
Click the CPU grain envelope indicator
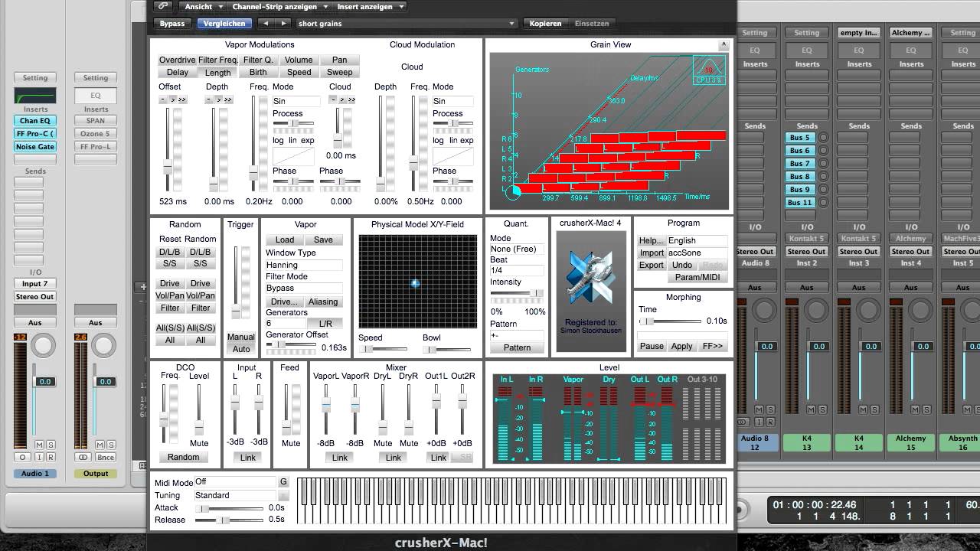[x=709, y=70]
